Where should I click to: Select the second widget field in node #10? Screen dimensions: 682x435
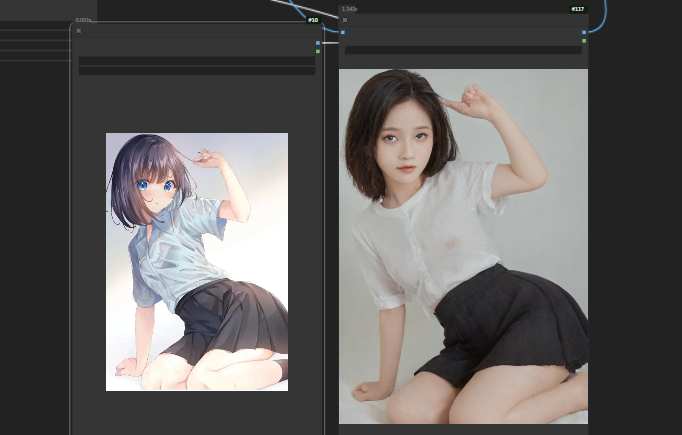pyautogui.click(x=197, y=71)
